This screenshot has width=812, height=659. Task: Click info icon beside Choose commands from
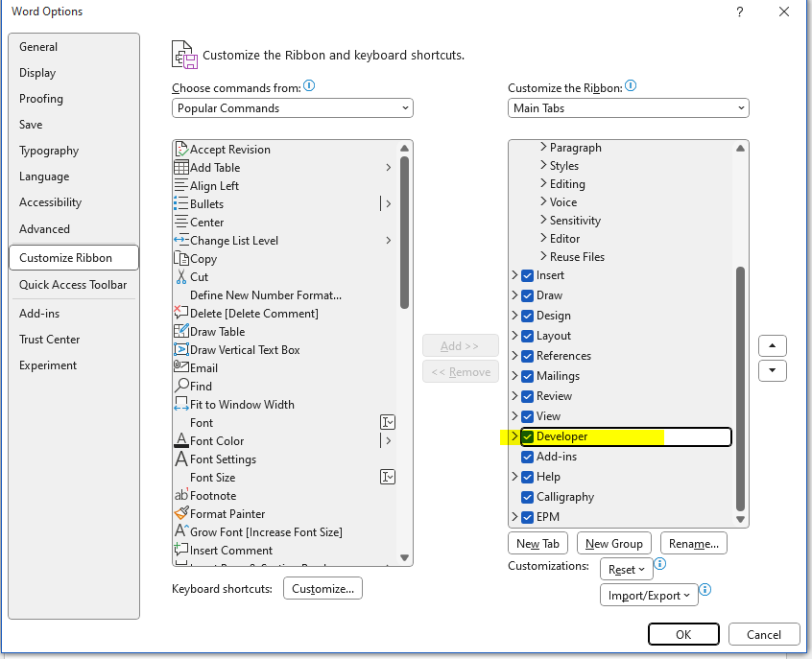pos(309,85)
